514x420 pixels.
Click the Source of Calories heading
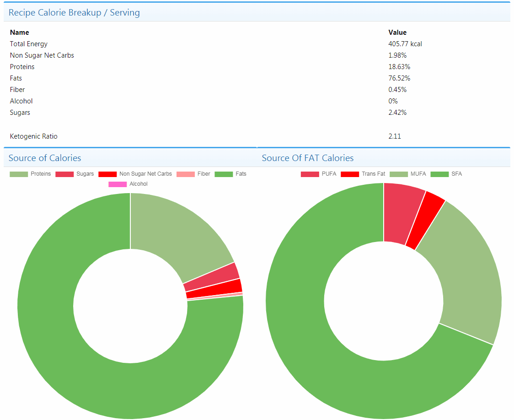click(x=45, y=158)
